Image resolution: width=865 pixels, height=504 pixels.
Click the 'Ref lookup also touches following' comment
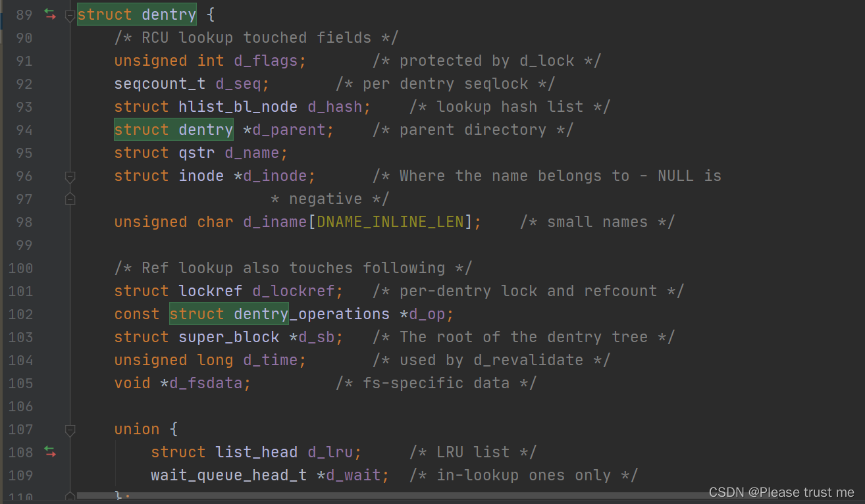[x=294, y=268]
